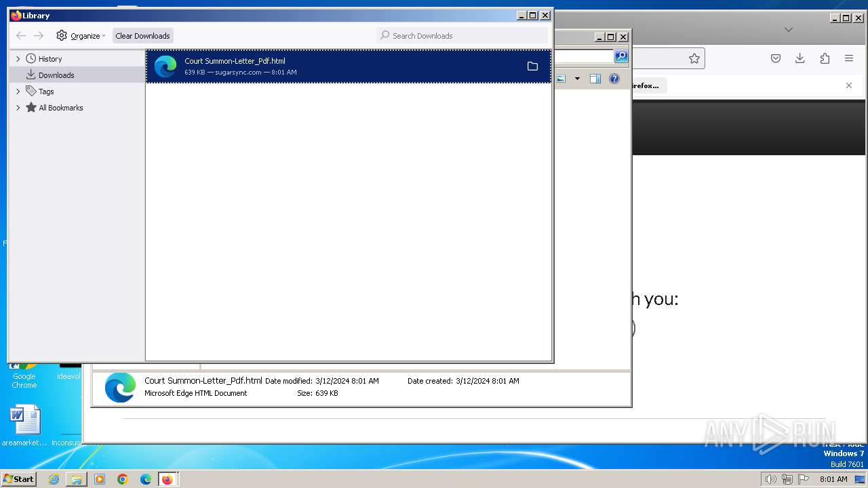Screen dimensions: 868x488
Task: Maximize the Library window
Action: [533, 16]
